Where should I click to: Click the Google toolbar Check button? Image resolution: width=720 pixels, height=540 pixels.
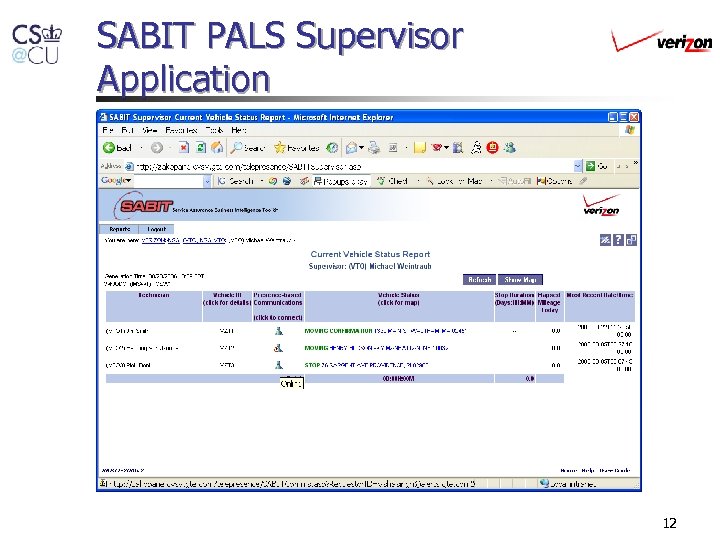pyautogui.click(x=392, y=181)
